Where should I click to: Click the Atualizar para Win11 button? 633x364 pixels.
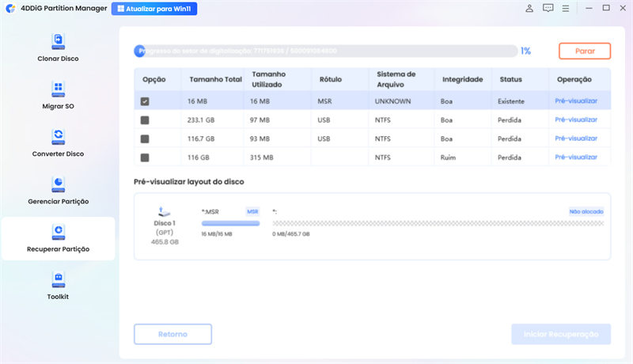154,9
